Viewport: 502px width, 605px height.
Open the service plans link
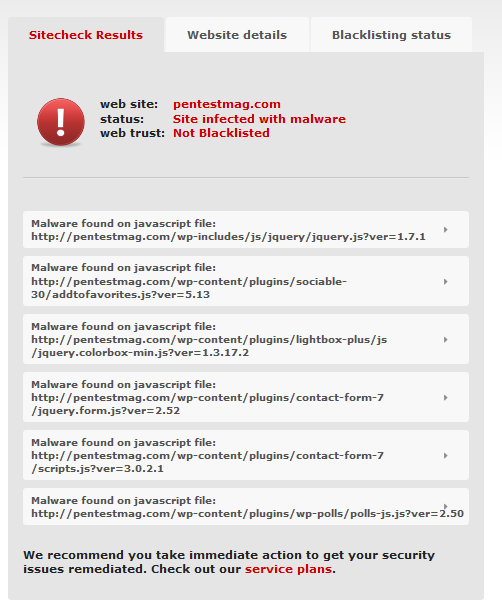click(x=288, y=569)
